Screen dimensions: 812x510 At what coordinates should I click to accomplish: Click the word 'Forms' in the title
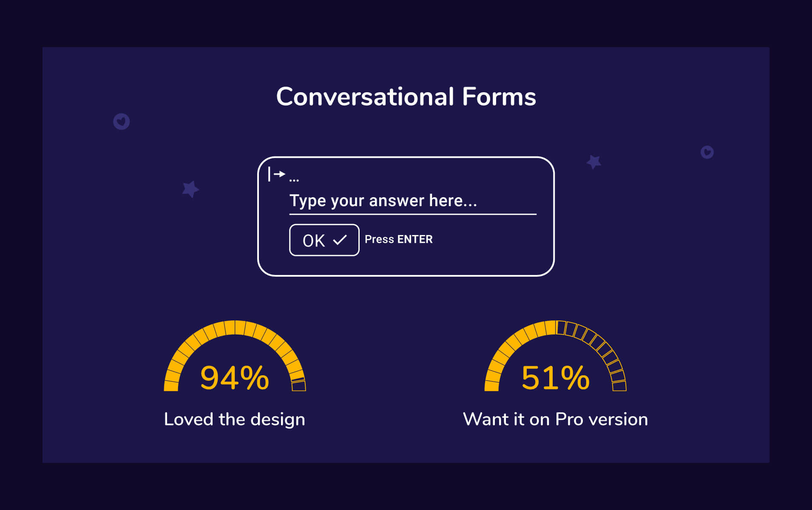499,96
